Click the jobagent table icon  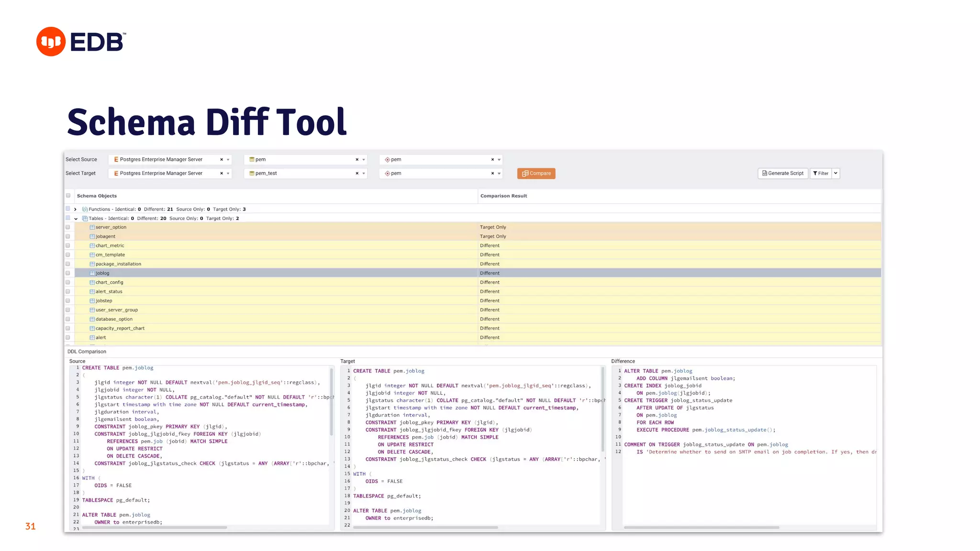92,236
